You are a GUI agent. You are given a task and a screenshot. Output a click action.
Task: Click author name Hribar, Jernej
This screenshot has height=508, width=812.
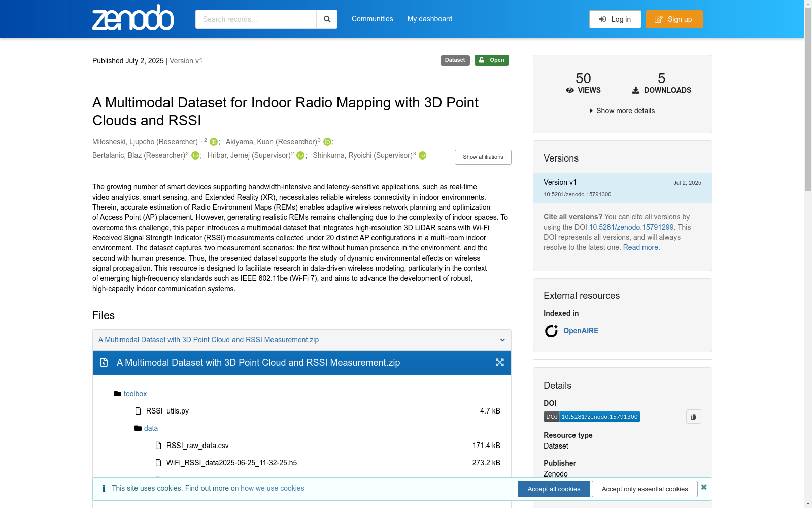coord(249,155)
